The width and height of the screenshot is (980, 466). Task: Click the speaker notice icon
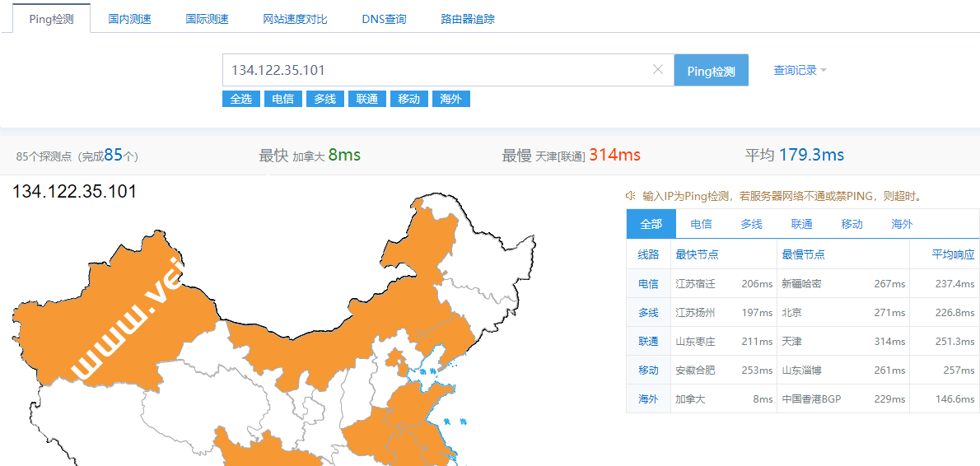tap(632, 196)
